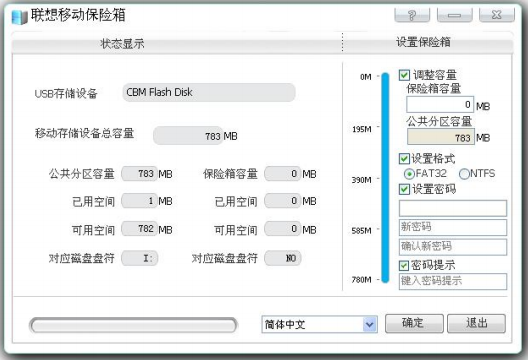Viewport: 528px width, 360px height.
Task: Switch to the 设置保险箱 tab
Action: (423, 42)
